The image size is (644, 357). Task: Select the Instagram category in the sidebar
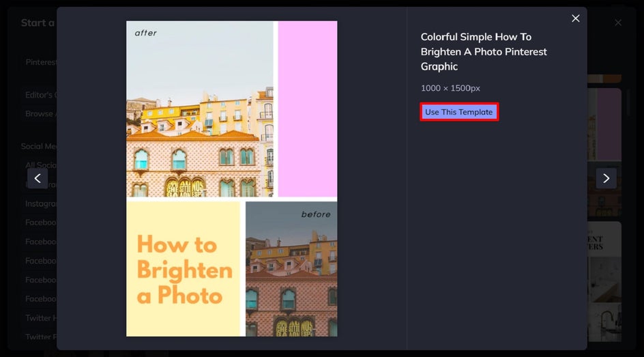point(41,203)
